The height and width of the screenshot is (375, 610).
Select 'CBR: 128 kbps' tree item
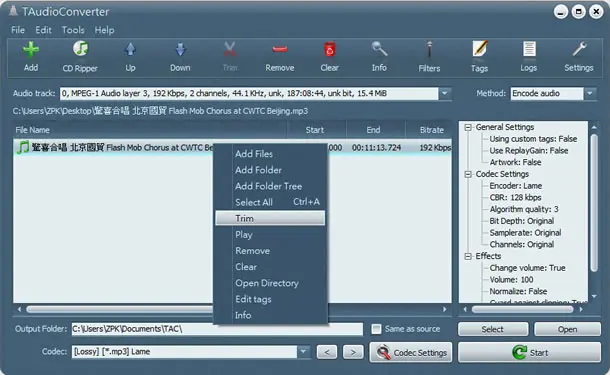pyautogui.click(x=515, y=198)
